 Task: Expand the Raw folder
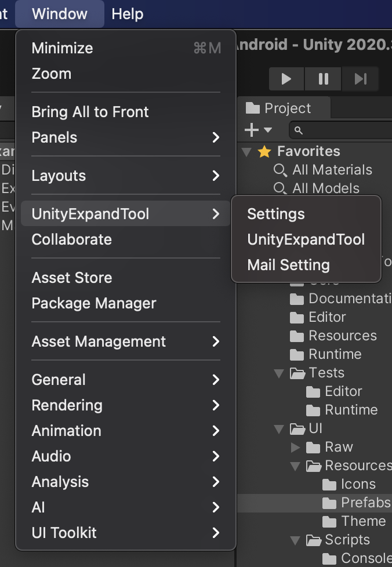click(295, 448)
